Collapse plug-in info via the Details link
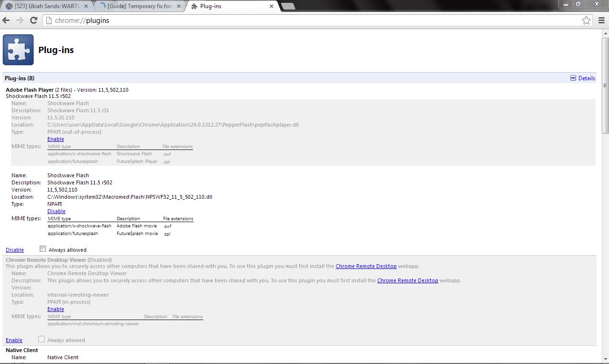Screen dimensions: 609x364 tap(587, 78)
